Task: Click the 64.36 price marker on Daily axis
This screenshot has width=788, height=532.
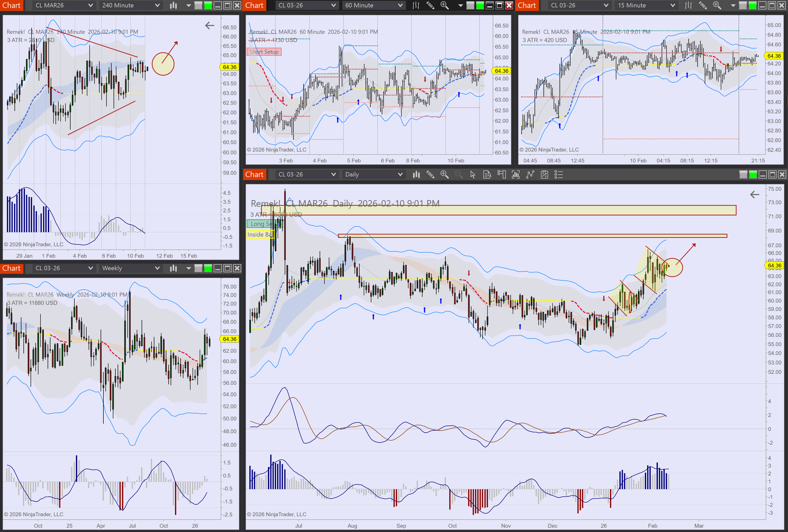Action: point(774,265)
